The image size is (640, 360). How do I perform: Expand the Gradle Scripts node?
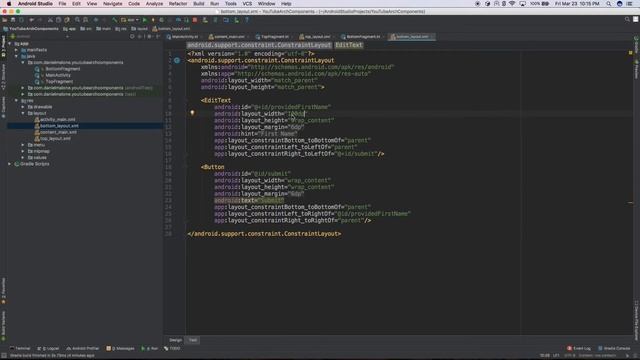tap(10, 164)
